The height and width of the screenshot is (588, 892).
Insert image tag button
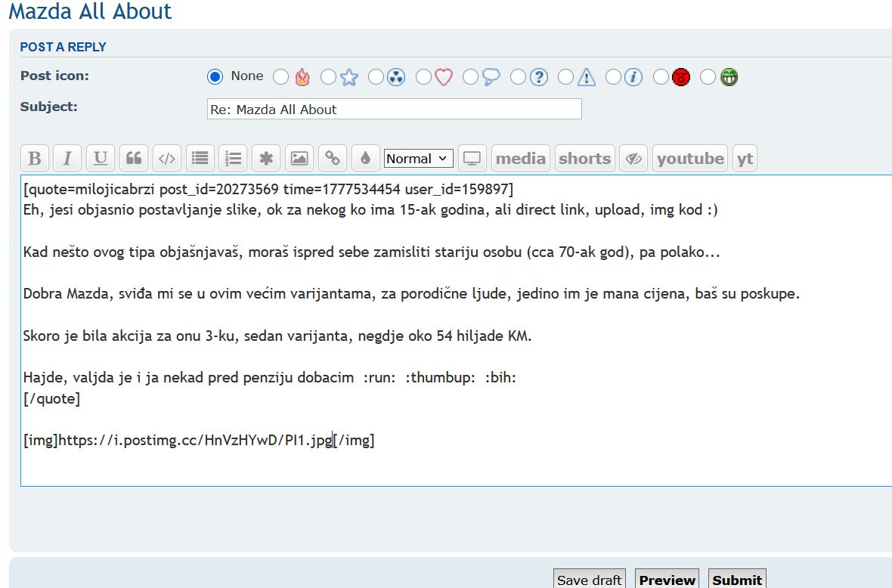pyautogui.click(x=299, y=158)
